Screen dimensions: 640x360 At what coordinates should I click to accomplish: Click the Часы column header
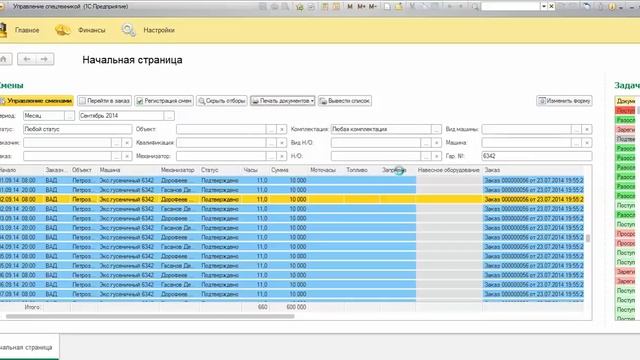[x=250, y=170]
